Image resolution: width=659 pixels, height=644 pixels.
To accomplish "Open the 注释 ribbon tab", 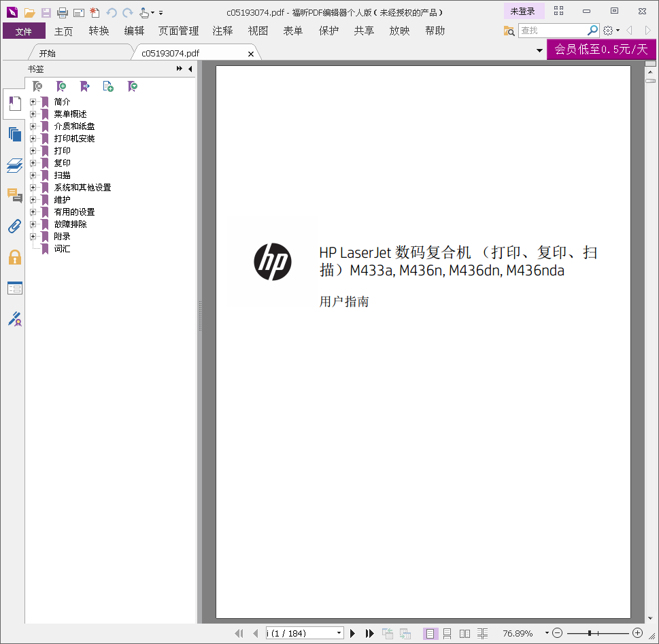I will (223, 31).
